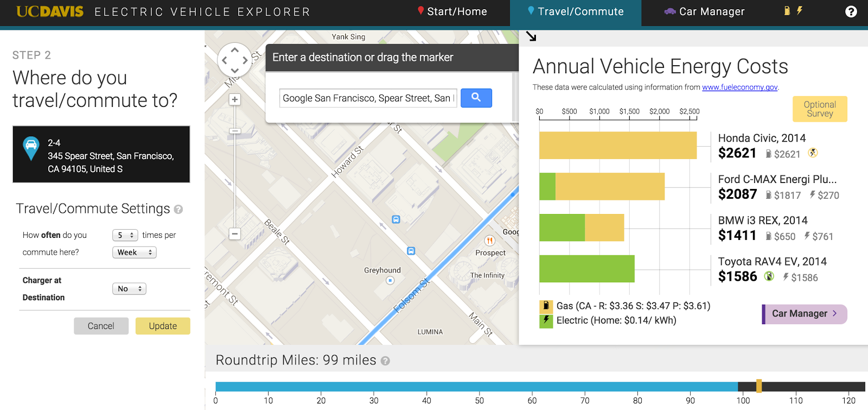The width and height of the screenshot is (868, 410).
Task: Click the Ford C-MAX gas pump cost icon
Action: [769, 195]
